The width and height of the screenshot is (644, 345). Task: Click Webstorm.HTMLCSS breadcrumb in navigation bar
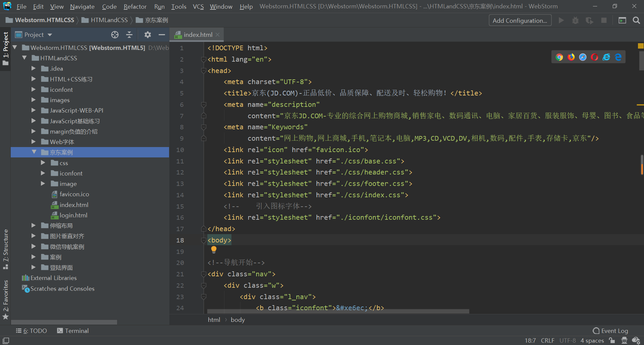pyautogui.click(x=40, y=20)
